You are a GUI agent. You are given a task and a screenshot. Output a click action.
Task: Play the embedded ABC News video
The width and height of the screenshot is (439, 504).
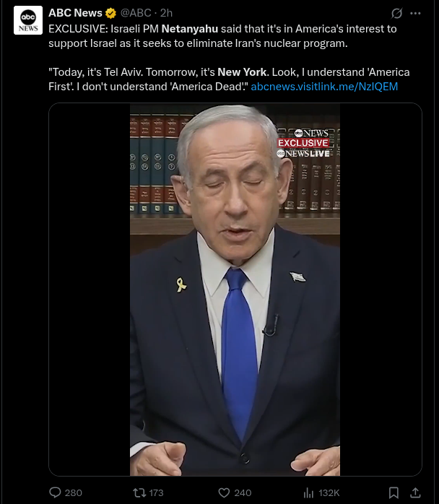[x=235, y=290]
